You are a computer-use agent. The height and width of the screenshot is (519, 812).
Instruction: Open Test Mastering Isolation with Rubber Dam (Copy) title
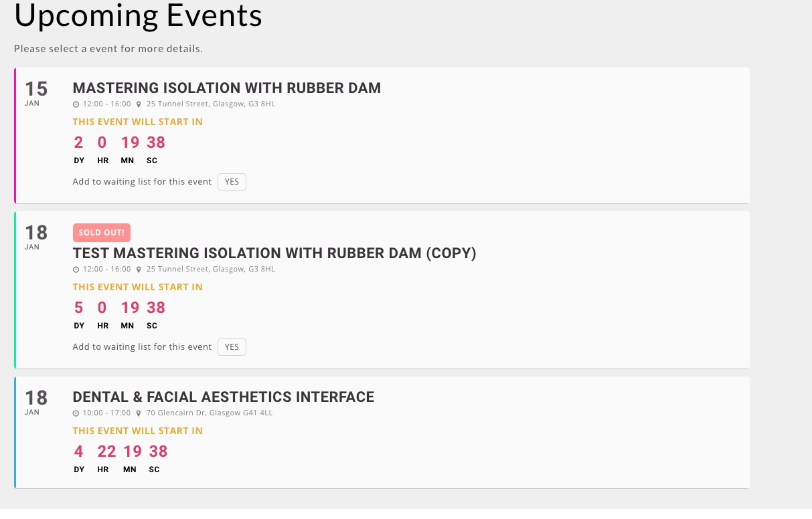click(x=274, y=253)
